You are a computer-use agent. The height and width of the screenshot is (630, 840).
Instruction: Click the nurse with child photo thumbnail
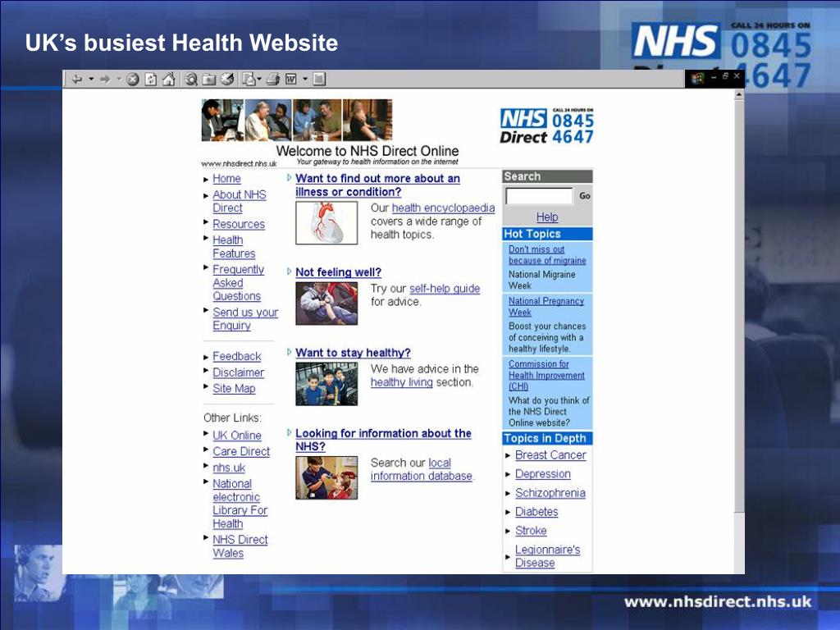[326, 478]
